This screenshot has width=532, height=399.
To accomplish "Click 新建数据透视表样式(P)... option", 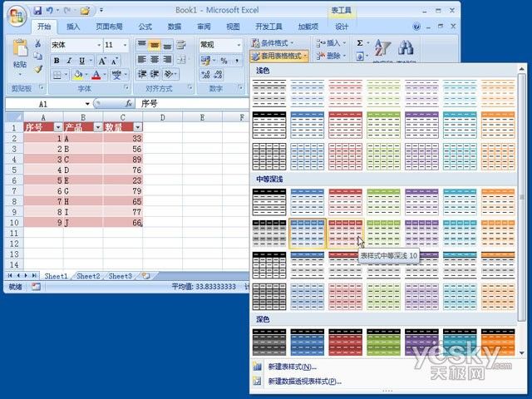I will [305, 382].
